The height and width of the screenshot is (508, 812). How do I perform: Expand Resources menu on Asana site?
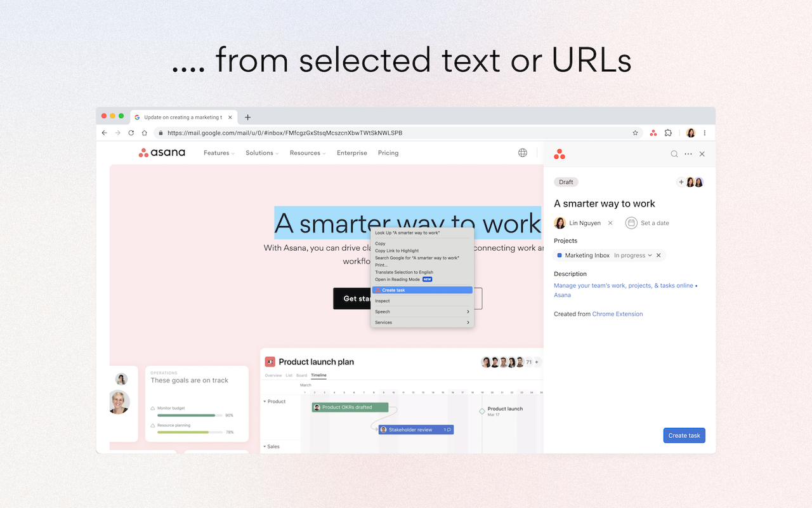pyautogui.click(x=308, y=153)
